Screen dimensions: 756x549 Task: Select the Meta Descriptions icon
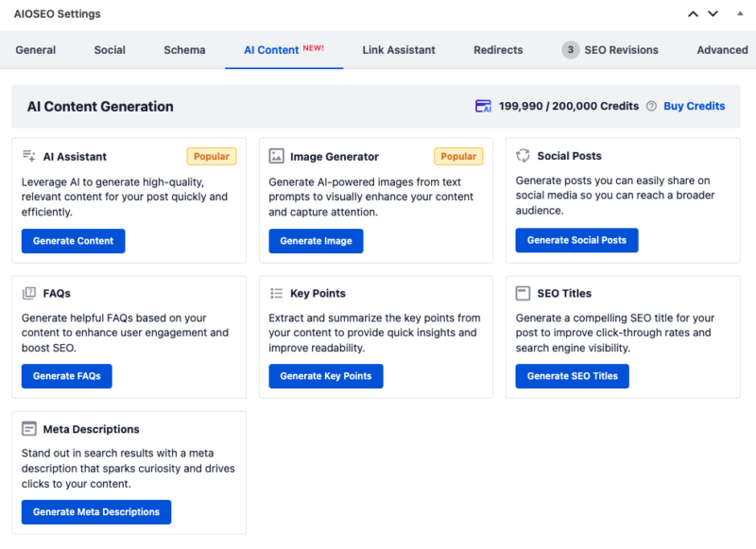click(x=27, y=429)
